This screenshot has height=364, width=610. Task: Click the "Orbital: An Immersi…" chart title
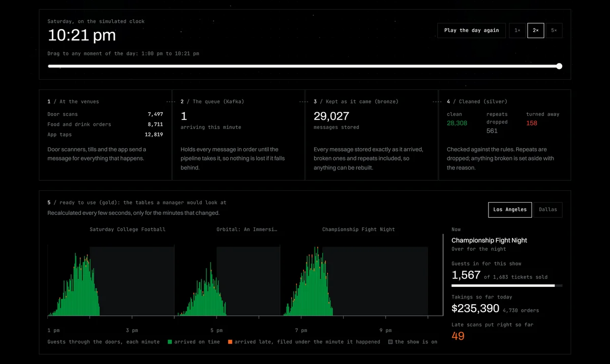coord(247,229)
